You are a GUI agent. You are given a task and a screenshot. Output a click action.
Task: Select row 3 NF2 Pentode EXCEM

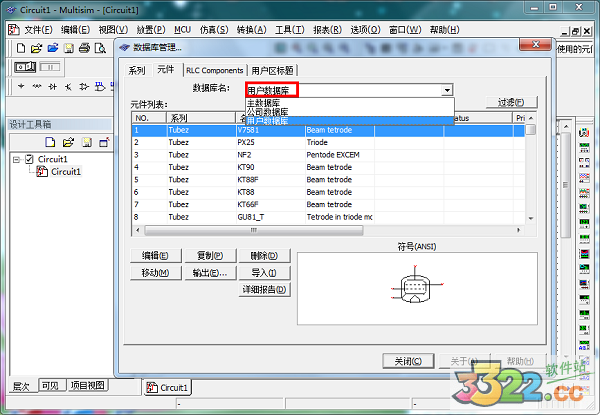pos(328,155)
